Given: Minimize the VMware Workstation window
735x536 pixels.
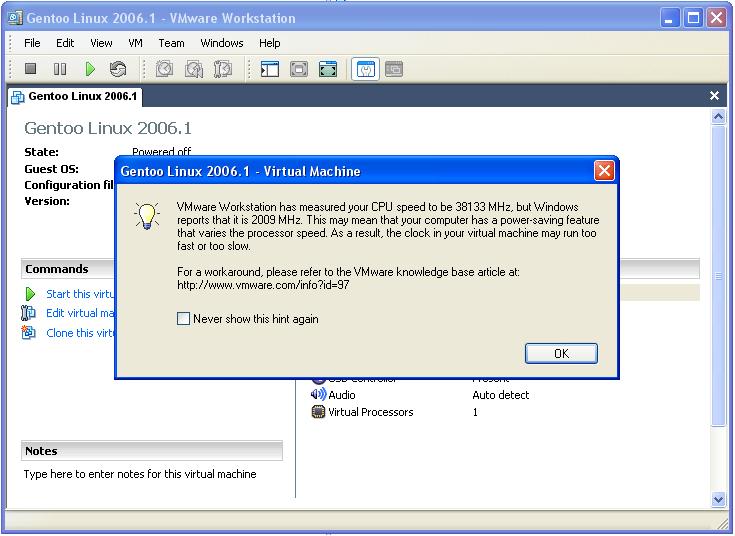Looking at the screenshot, I should pyautogui.click(x=669, y=18).
